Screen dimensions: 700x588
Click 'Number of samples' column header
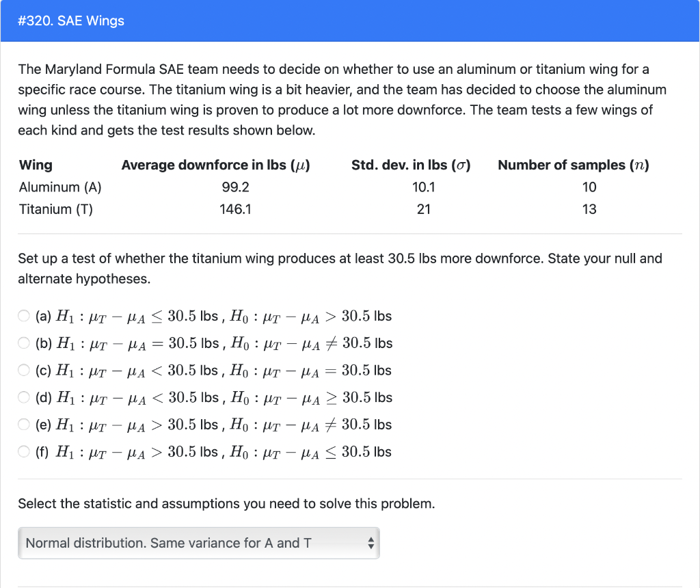(x=574, y=165)
